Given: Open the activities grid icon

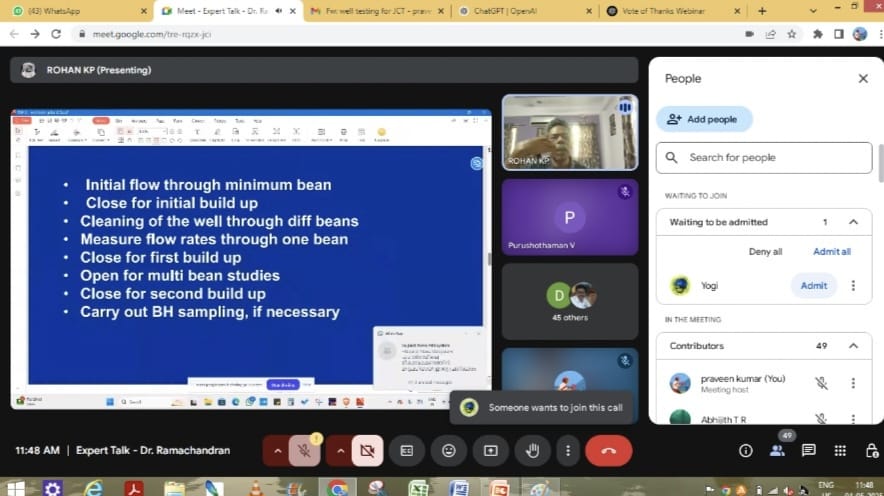Looking at the screenshot, I should point(840,451).
